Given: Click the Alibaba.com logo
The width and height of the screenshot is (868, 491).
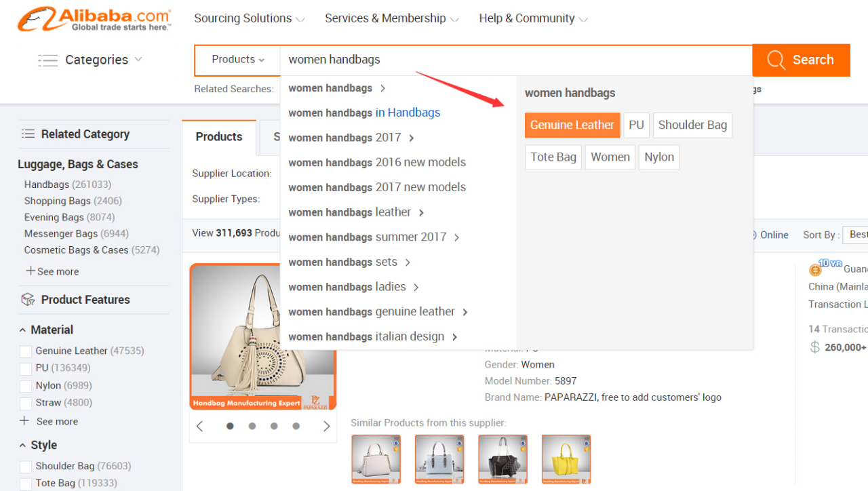Looking at the screenshot, I should pyautogui.click(x=94, y=20).
